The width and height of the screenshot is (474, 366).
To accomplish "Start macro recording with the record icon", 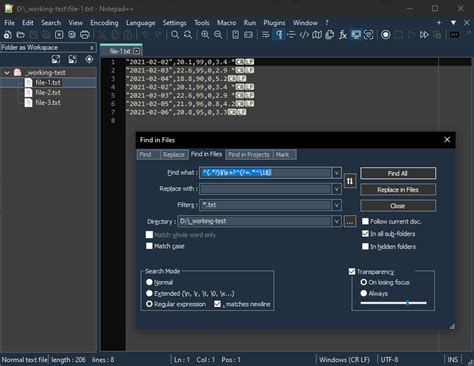I will pos(386,35).
